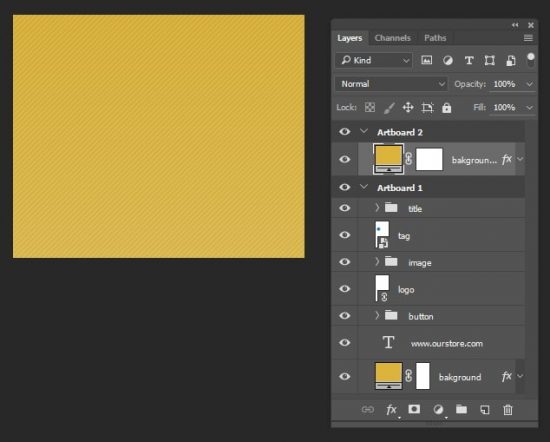Hide Artboard 1 visibility eye

[345, 187]
